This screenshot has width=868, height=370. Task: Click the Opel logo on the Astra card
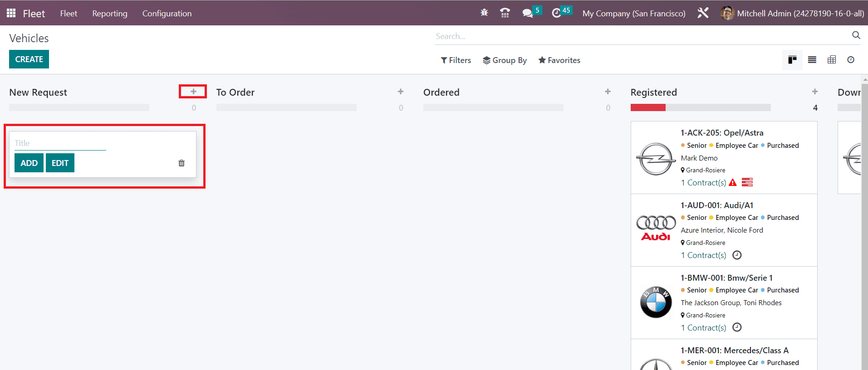pos(656,159)
